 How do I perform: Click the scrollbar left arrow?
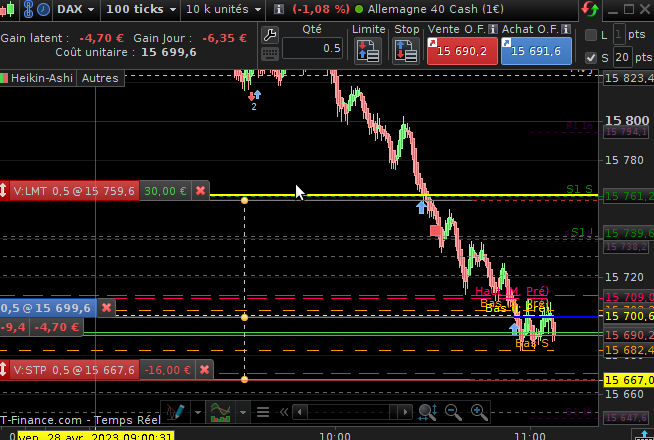pyautogui.click(x=299, y=412)
